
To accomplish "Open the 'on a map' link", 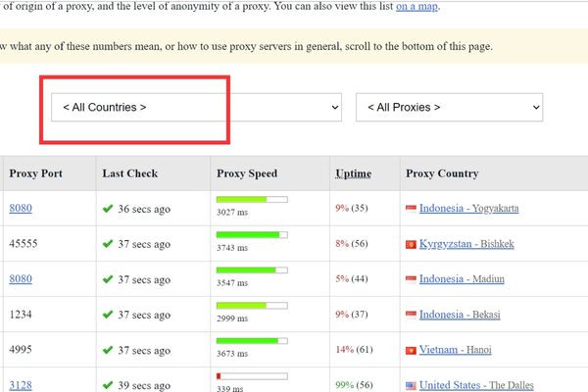I will (x=416, y=7).
